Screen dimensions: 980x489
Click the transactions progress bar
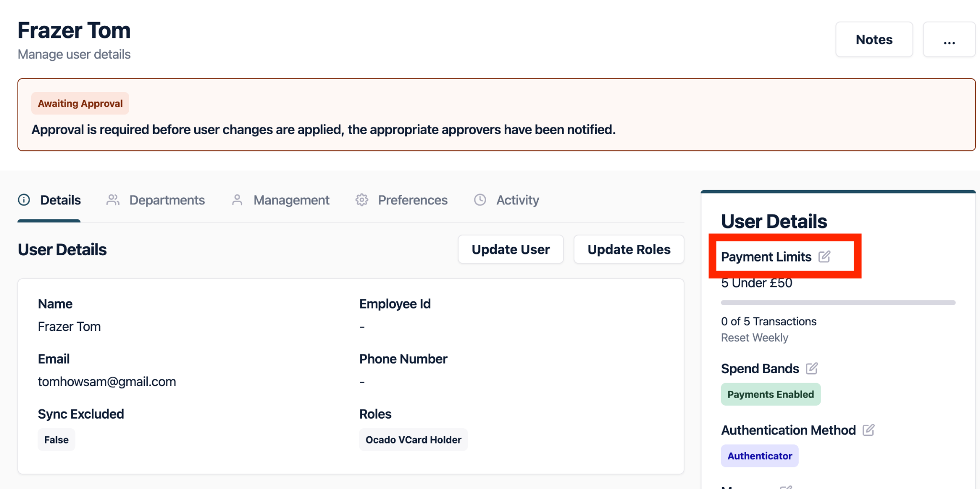tap(838, 303)
